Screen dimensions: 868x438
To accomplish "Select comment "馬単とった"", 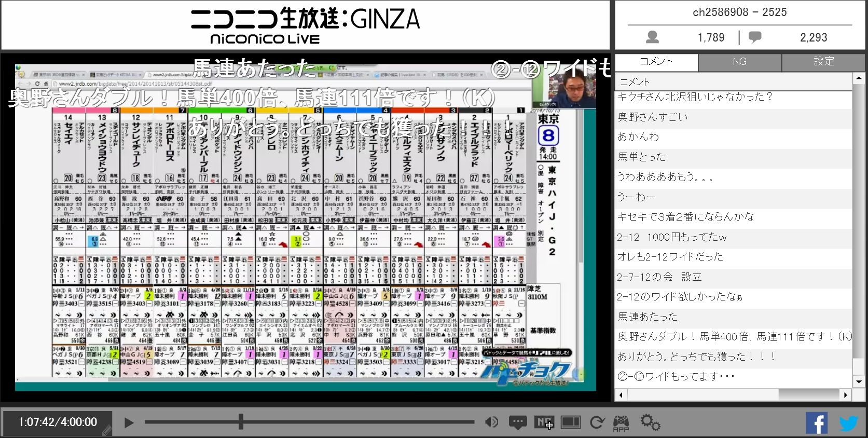I will (x=734, y=157).
